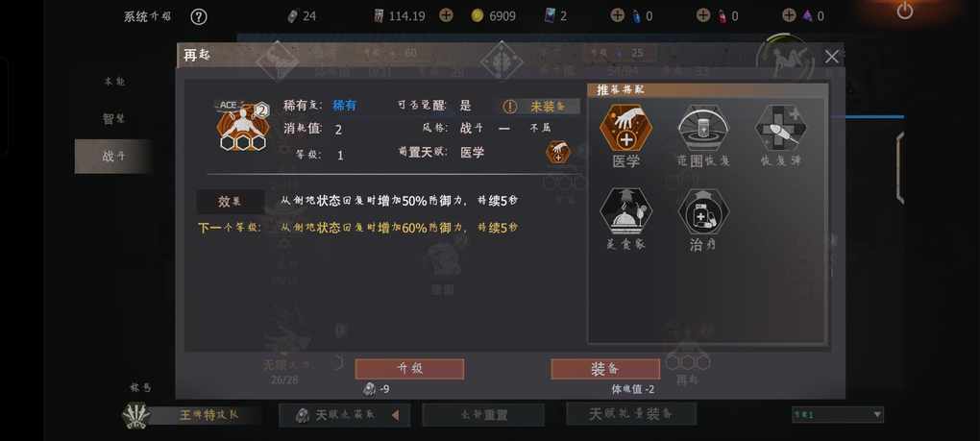The width and height of the screenshot is (980, 441).
Task: Select the 恢复弹 recovery bullet talent icon
Action: coord(780,128)
